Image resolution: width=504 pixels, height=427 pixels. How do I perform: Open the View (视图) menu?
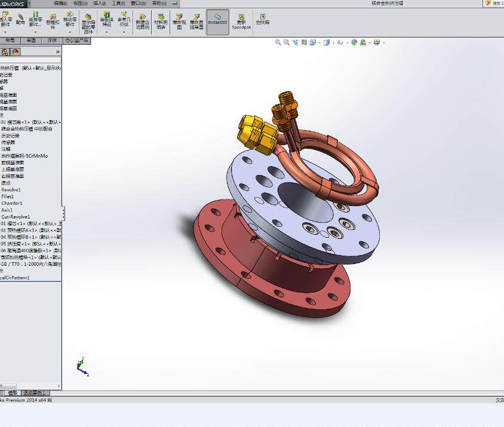pos(80,3)
